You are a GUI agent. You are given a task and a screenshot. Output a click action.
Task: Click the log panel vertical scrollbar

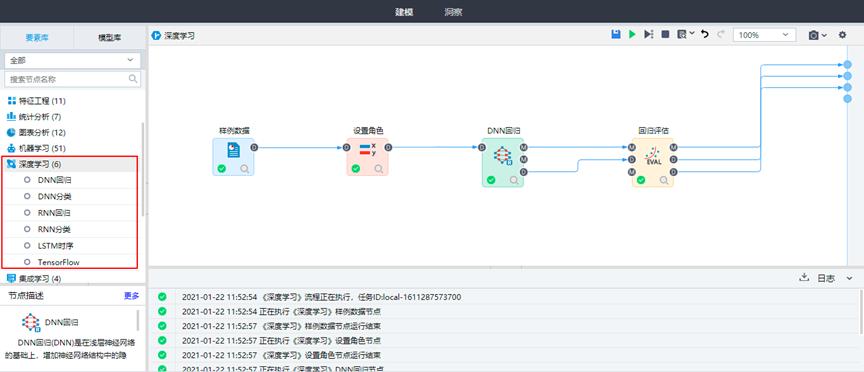pyautogui.click(x=861, y=312)
